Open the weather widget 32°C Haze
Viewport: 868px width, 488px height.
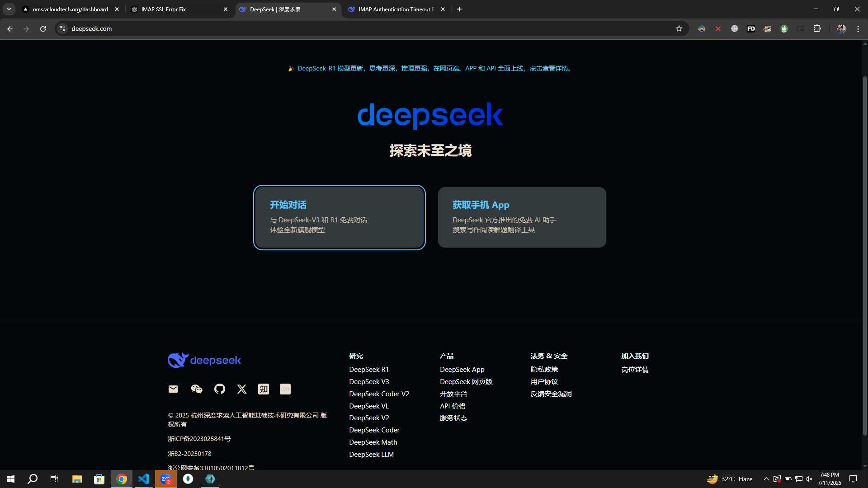[x=730, y=479]
